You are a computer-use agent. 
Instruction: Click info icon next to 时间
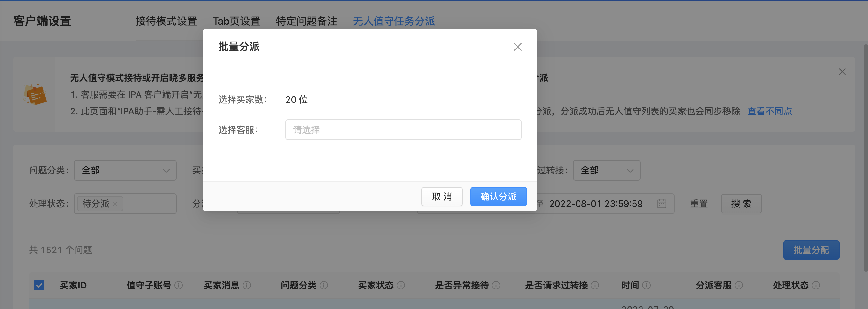coord(646,286)
